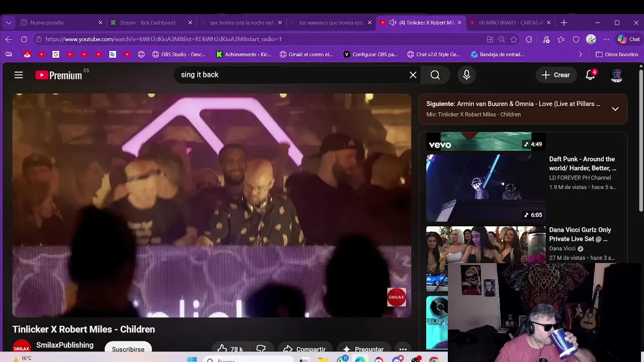View site information icon in address bar
Viewport: 644px width, 362px height.
point(38,39)
